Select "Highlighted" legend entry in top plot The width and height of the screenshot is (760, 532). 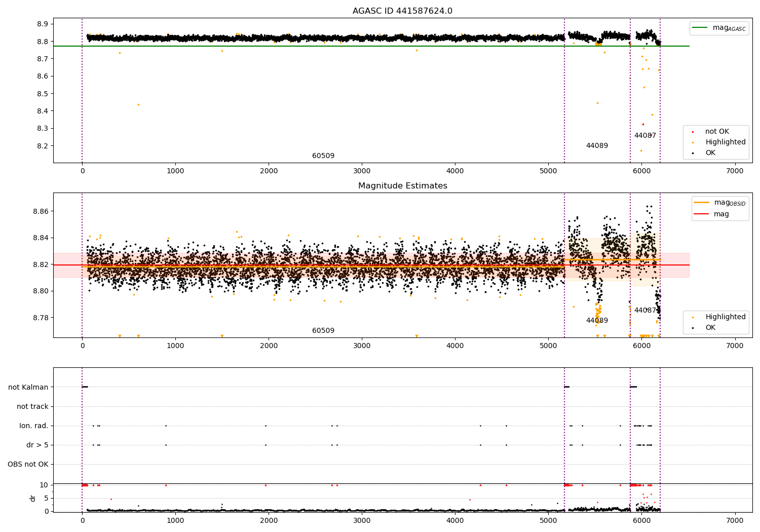pos(719,142)
